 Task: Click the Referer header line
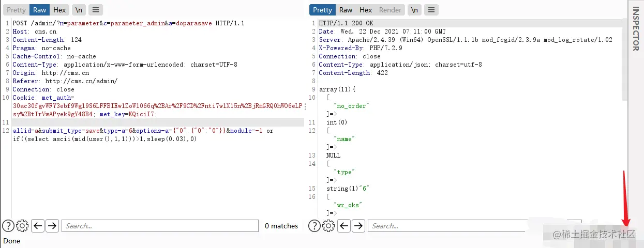pyautogui.click(x=65, y=81)
